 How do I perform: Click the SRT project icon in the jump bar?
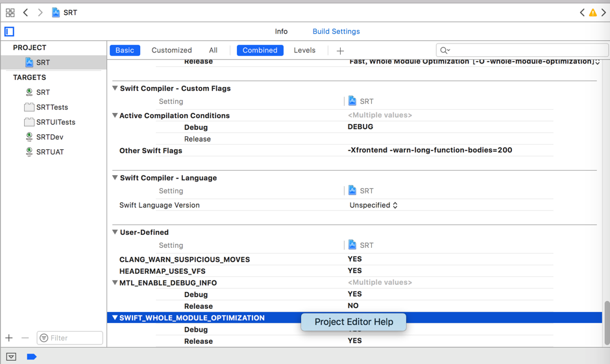(x=56, y=12)
